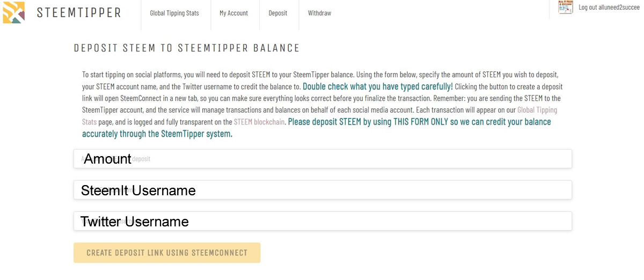Click into the SteemIt Username field
Viewport: 644px width, 280px height.
pos(323,190)
